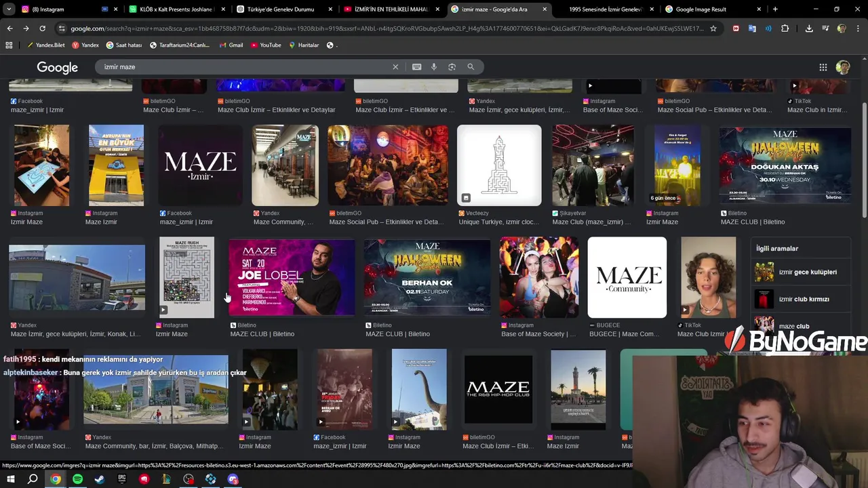Search by image with the lens icon
Image resolution: width=868 pixels, height=488 pixels.
(452, 66)
